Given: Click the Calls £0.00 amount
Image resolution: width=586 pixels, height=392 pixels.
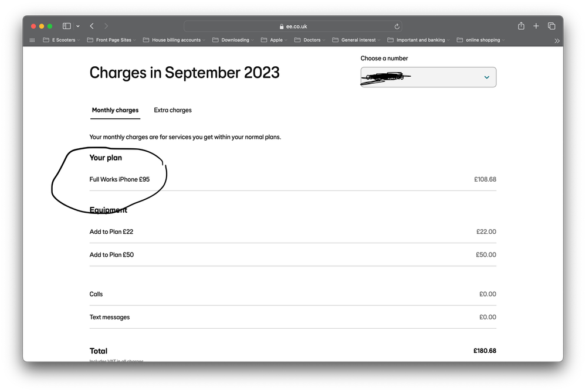Looking at the screenshot, I should [x=487, y=294].
